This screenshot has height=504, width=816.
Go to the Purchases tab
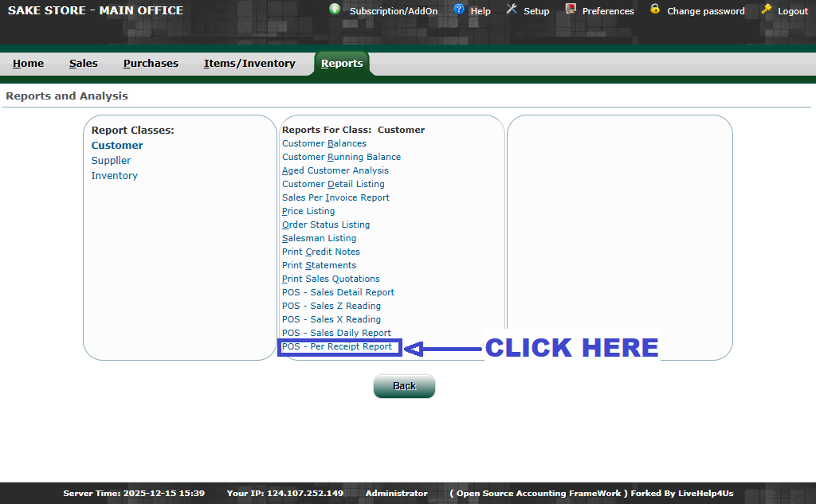[x=151, y=64]
